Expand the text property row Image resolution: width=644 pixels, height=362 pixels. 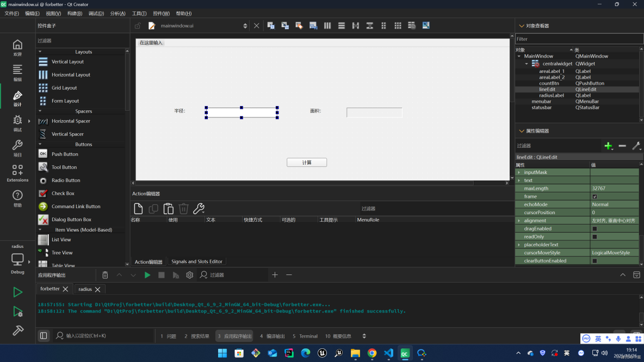pos(518,180)
